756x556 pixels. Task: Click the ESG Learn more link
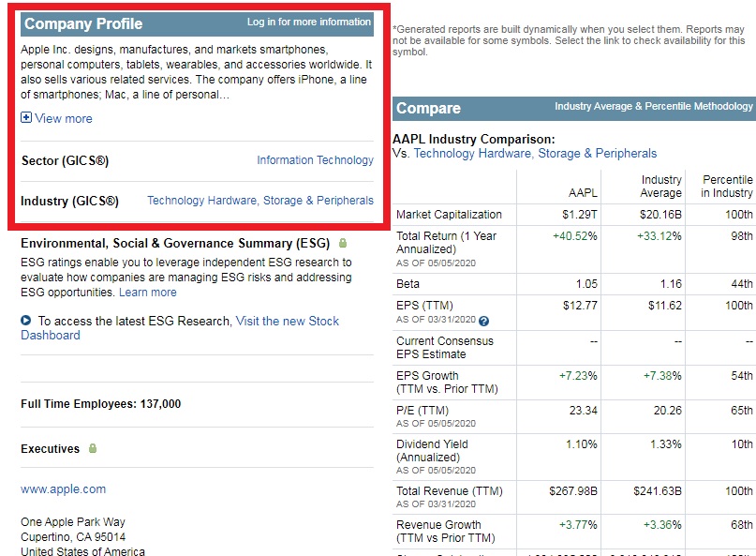[x=147, y=292]
